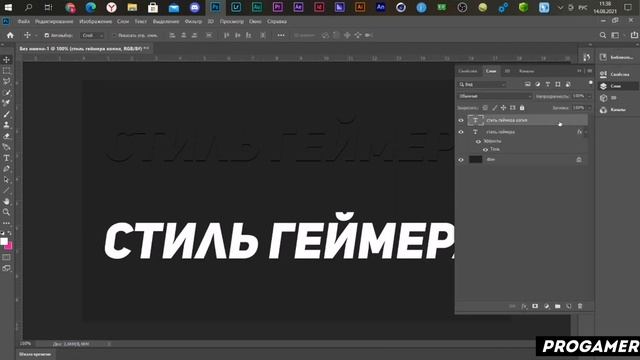
Task: Click the trash icon to delete layer
Action: pyautogui.click(x=580, y=306)
